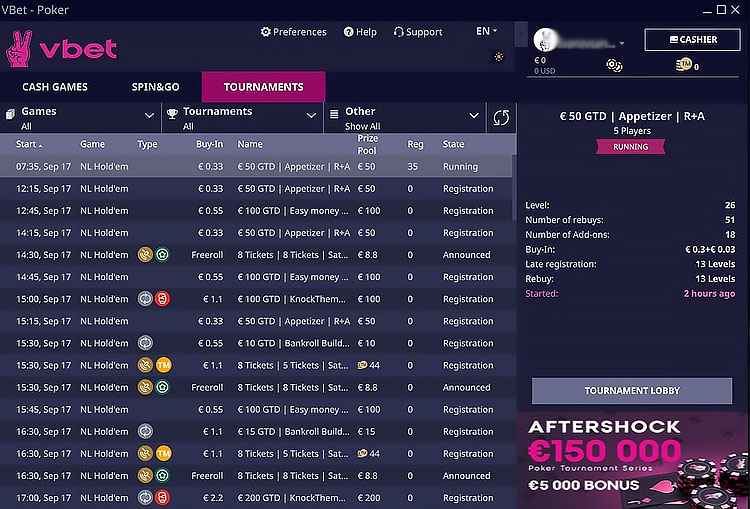This screenshot has width=750, height=509.
Task: Sort the list by Start column
Action: [28, 144]
